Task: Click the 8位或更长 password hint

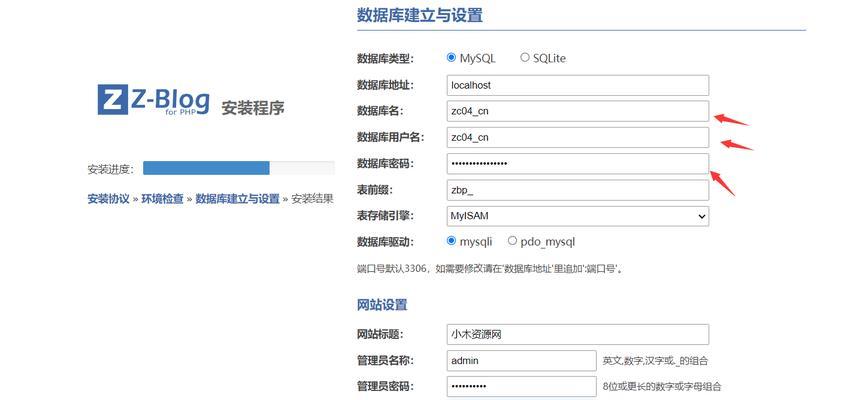Action: [x=662, y=387]
